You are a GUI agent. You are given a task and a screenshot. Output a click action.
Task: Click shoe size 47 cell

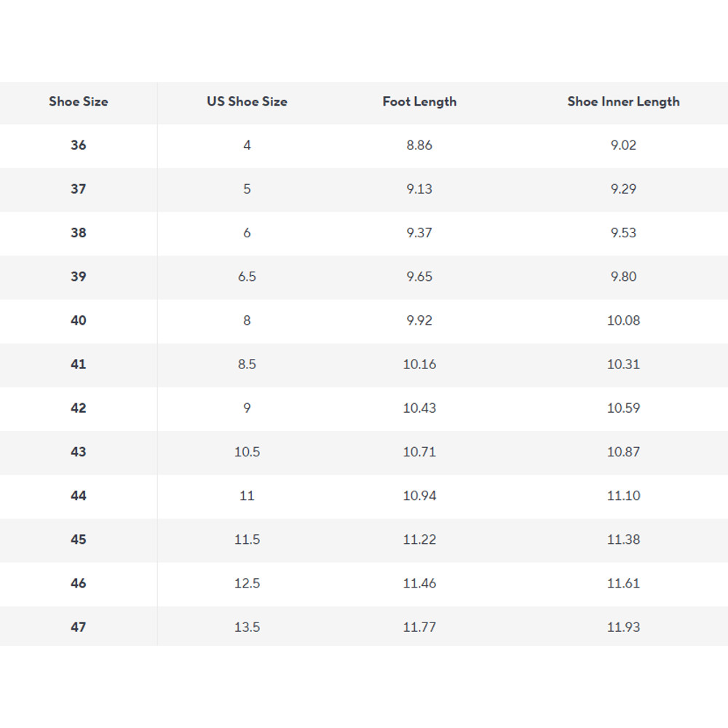pos(79,627)
